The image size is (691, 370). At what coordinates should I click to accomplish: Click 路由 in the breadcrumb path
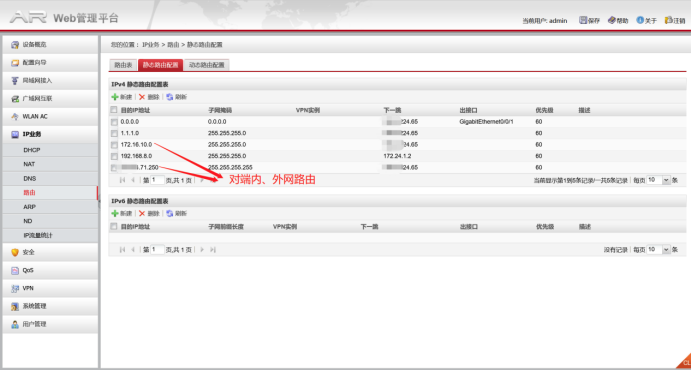pos(173,45)
